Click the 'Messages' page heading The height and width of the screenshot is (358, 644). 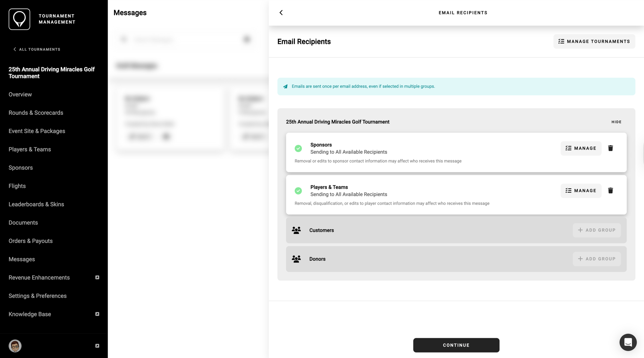coord(130,13)
